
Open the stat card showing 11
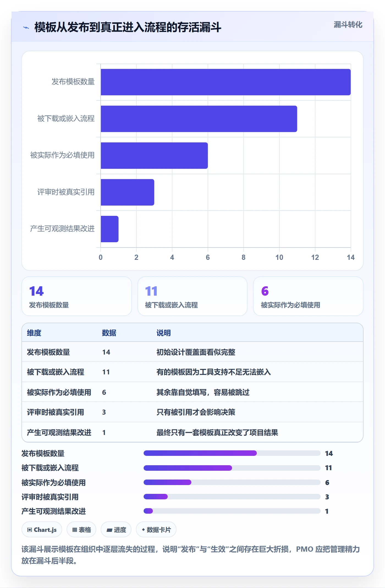[193, 296]
